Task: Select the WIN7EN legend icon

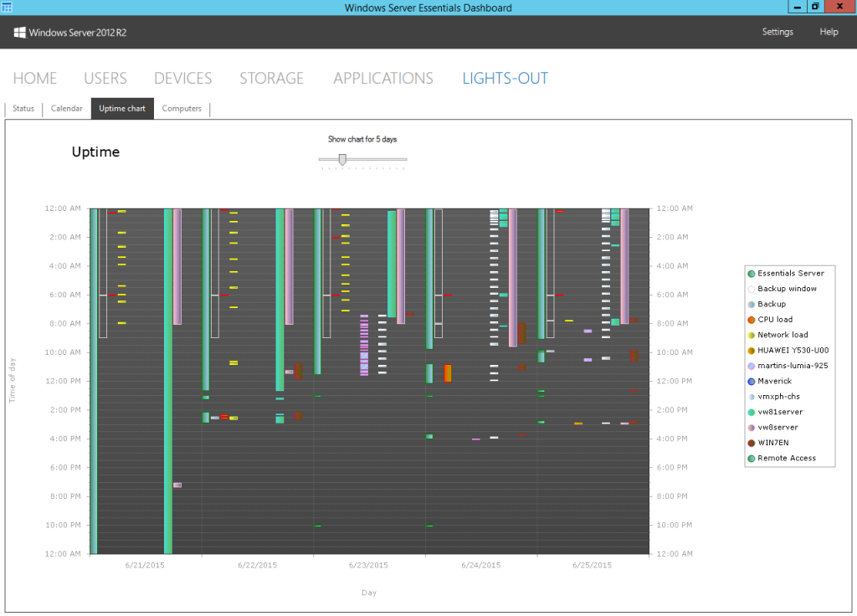Action: click(x=752, y=443)
